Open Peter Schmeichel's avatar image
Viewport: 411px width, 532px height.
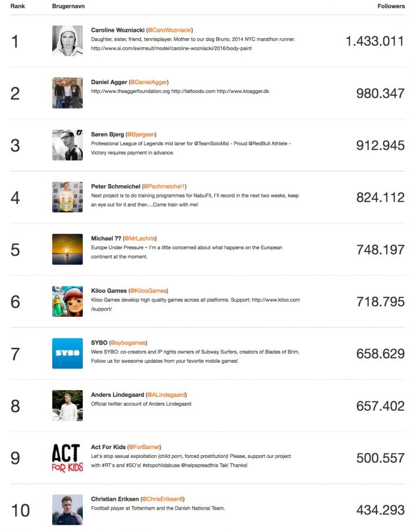[x=68, y=197]
